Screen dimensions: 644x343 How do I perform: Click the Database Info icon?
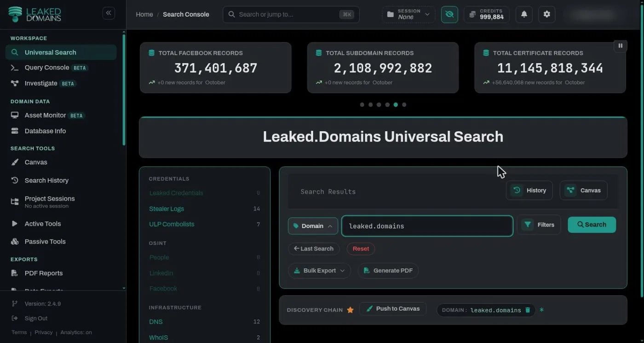pos(15,131)
